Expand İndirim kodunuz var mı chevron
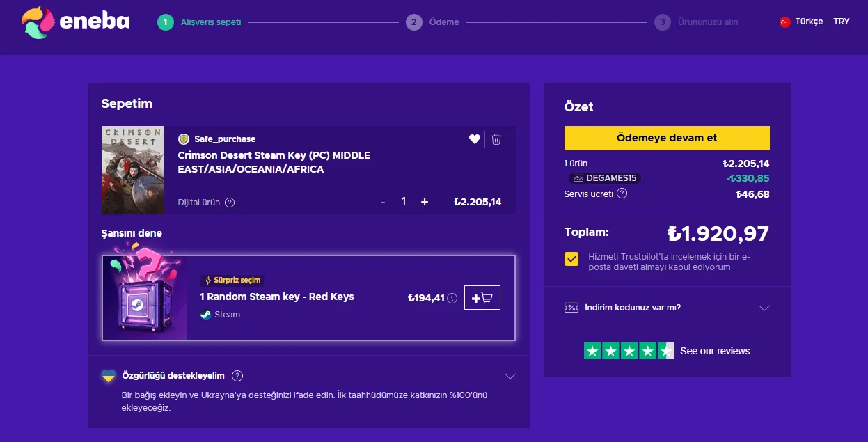Image resolution: width=868 pixels, height=442 pixels. (764, 308)
